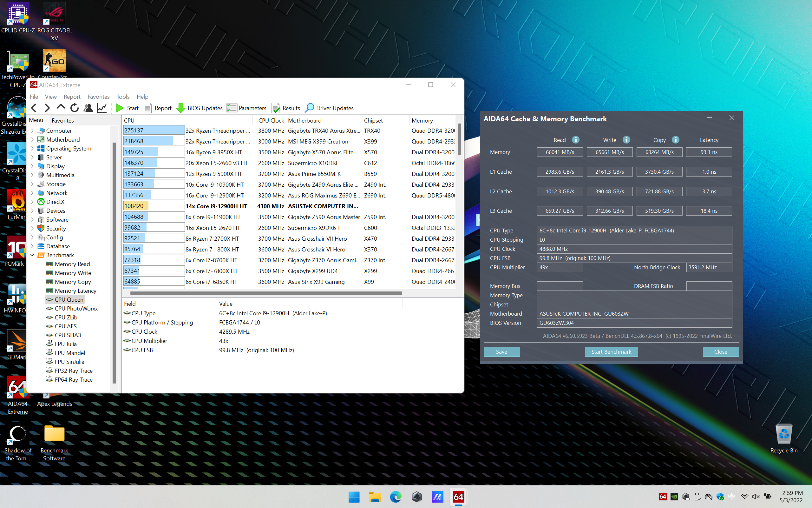
Task: Click the Forward navigation arrow in AIDA64 toolbar
Action: (47, 108)
